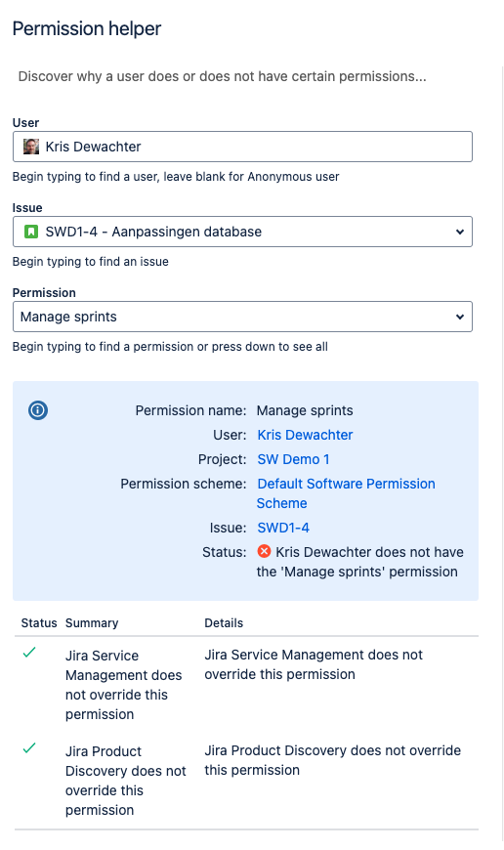Click the red error icon beside Status
The height and width of the screenshot is (850, 504).
264,552
